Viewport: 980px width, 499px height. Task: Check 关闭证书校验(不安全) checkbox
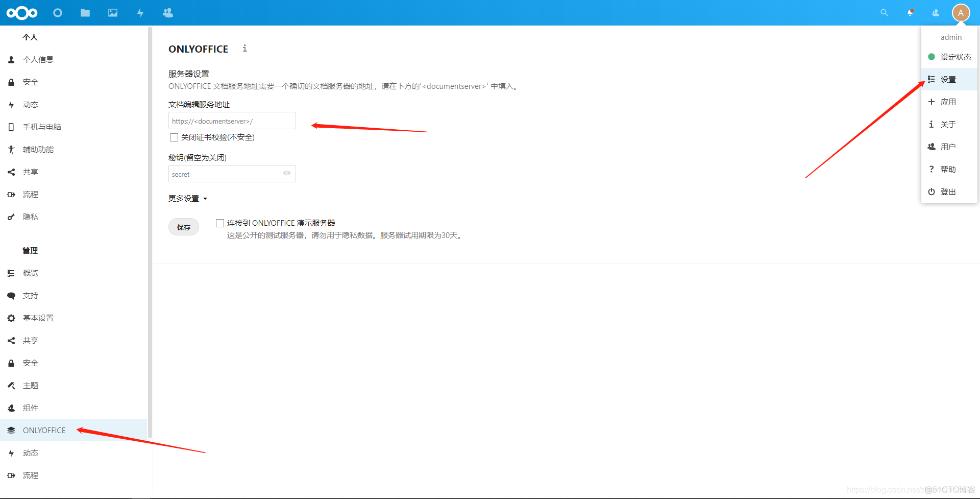coord(174,137)
